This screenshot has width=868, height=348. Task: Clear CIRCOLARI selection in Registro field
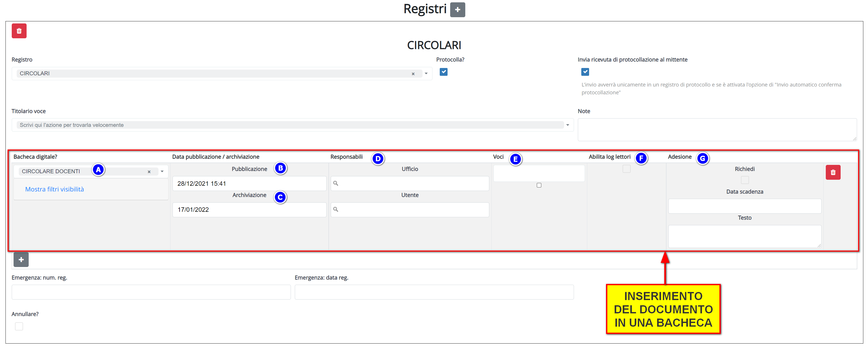(x=413, y=74)
